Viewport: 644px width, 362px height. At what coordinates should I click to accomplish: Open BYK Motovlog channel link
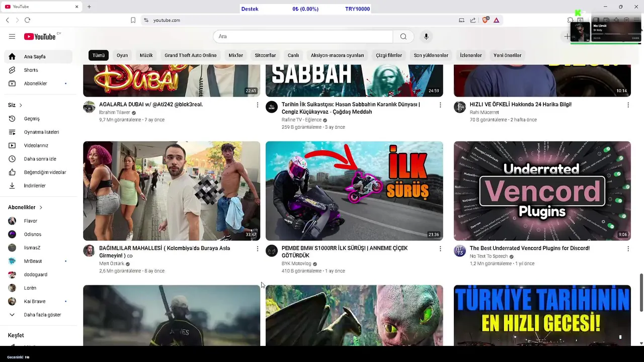click(296, 263)
